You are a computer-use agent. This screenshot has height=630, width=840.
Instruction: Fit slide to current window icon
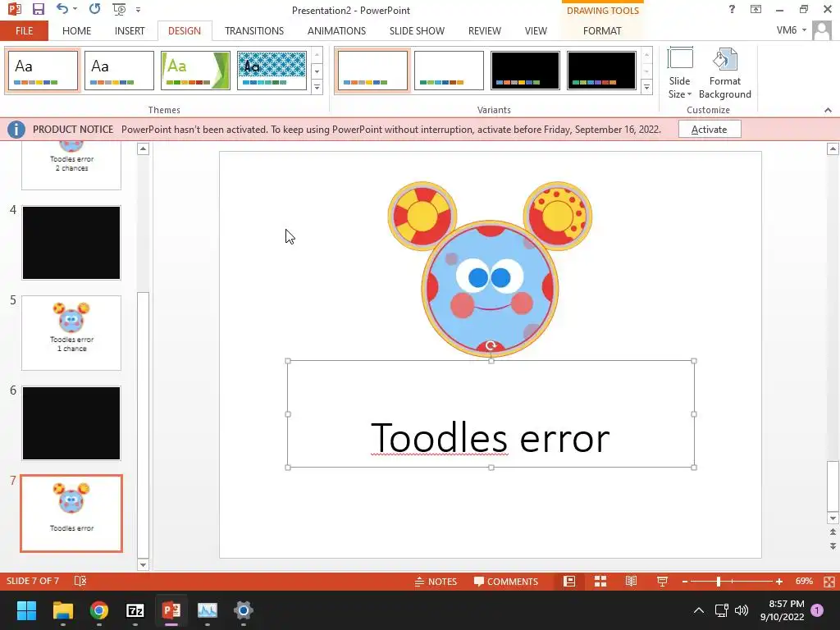click(x=829, y=582)
